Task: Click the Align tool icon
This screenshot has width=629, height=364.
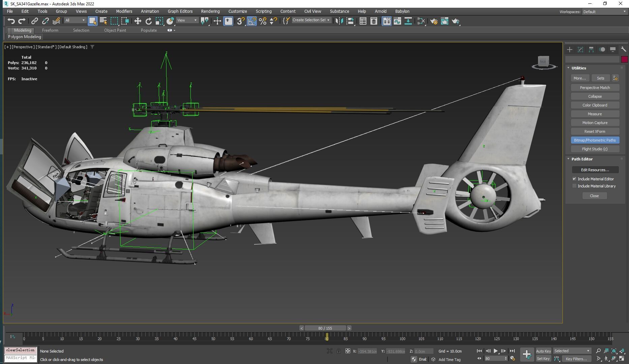Action: 350,21
